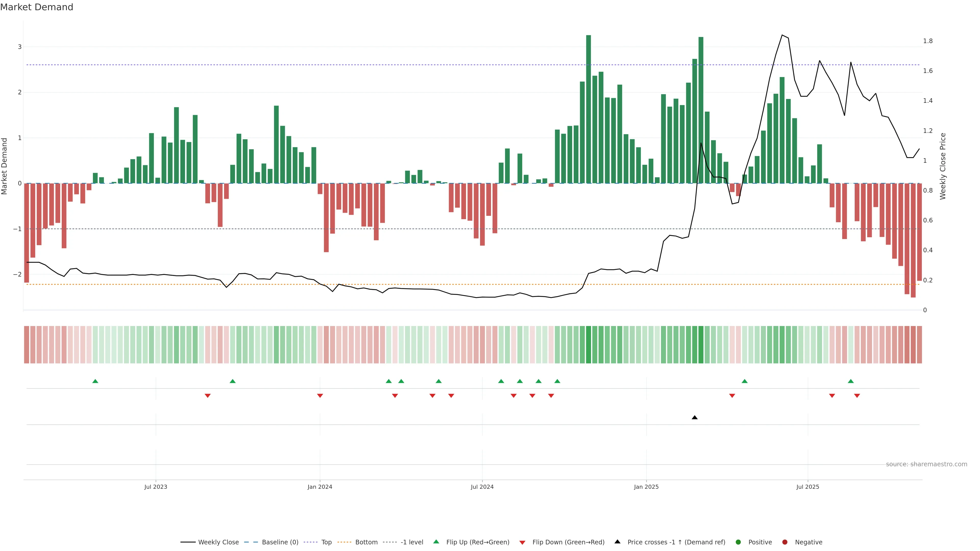Click the red flip-down marker at Jan 2024
This screenshot has height=551, width=980.
320,396
